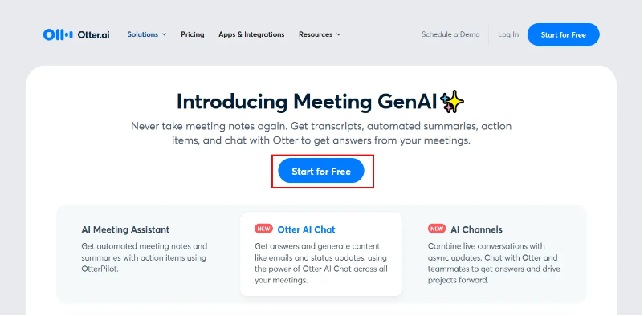The image size is (644, 316).
Task: Expand the Resources dropdown chevron
Action: coord(338,34)
